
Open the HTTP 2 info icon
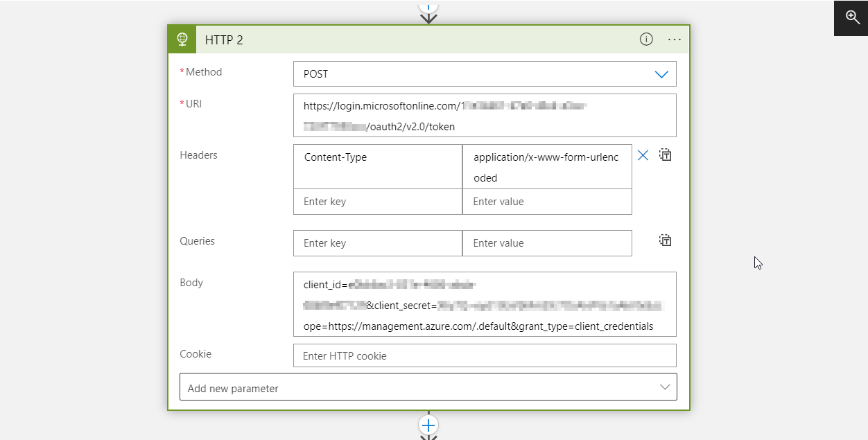pyautogui.click(x=646, y=39)
